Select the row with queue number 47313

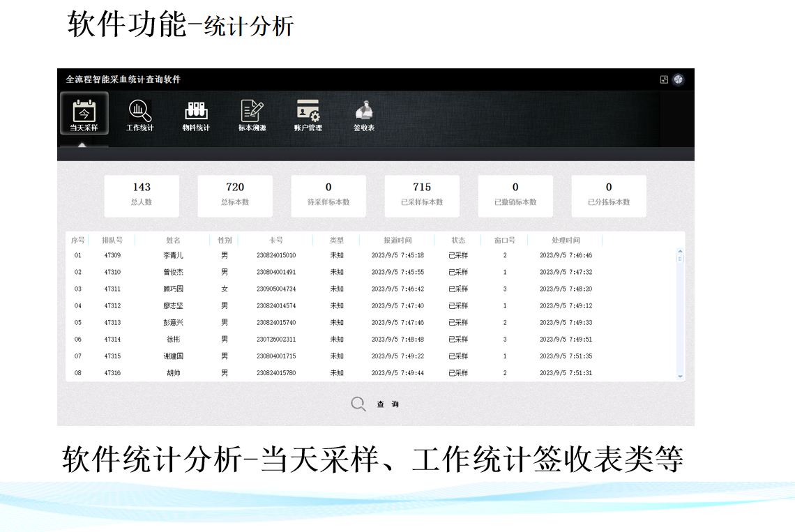(x=112, y=323)
